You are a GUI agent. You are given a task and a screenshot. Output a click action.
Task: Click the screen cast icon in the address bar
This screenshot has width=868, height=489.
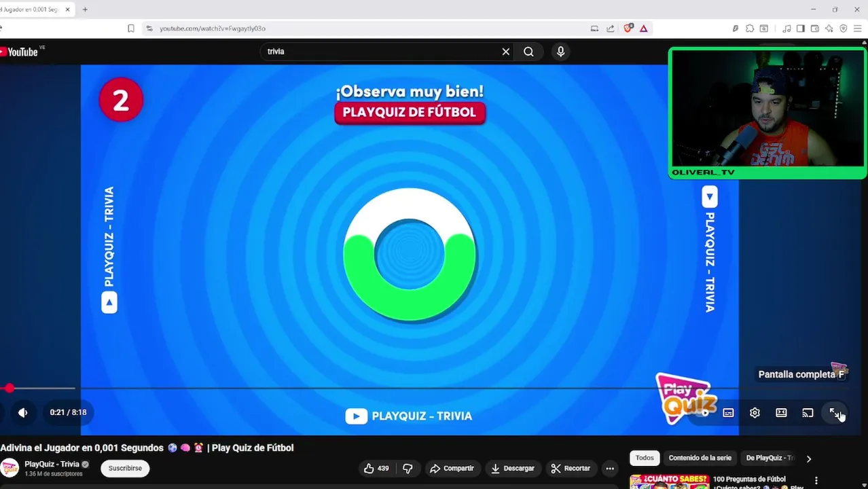coord(594,29)
